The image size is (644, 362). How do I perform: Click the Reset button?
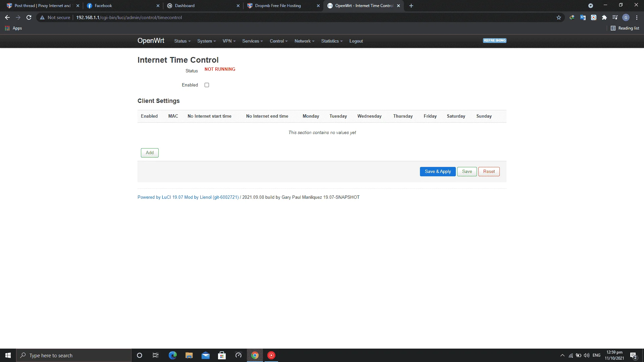coord(489,172)
